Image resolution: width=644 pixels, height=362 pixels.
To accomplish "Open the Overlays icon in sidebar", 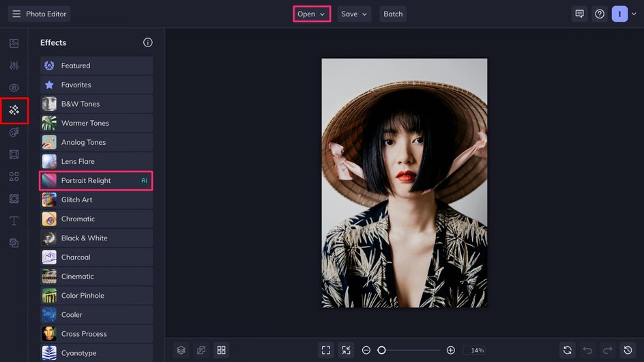I will [14, 199].
